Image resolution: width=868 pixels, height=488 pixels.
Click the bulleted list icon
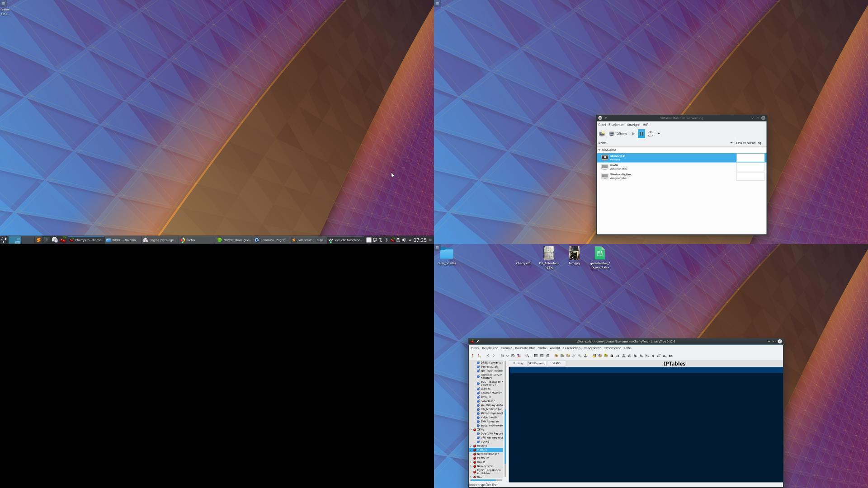pos(536,356)
